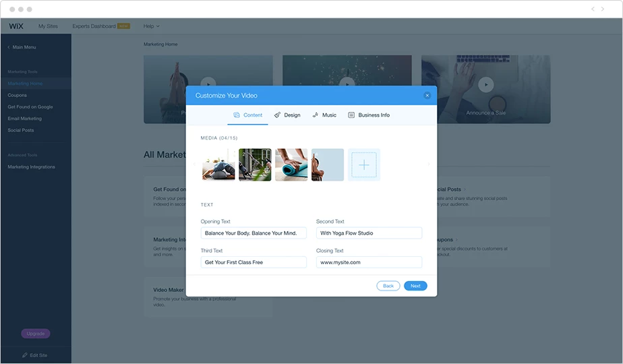Close the Customize Your Video dialog
Screen dimensions: 623x364
tap(427, 95)
